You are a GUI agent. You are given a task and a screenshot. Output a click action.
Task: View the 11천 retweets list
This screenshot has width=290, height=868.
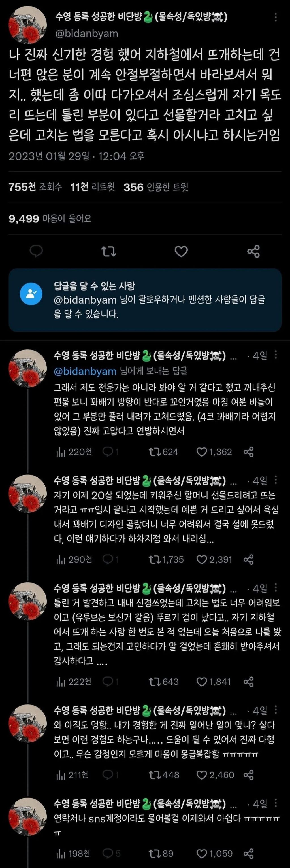tap(93, 187)
